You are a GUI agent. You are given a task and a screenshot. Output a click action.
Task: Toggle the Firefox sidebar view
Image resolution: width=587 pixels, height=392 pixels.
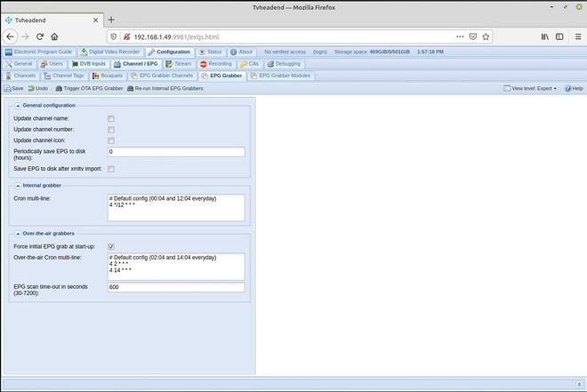coord(559,36)
